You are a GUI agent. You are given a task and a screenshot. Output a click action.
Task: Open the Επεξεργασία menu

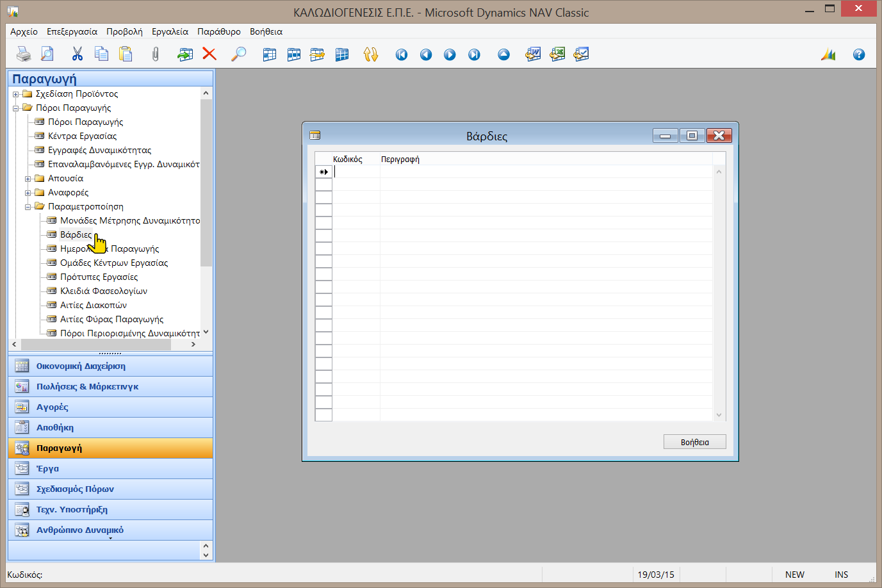point(72,31)
